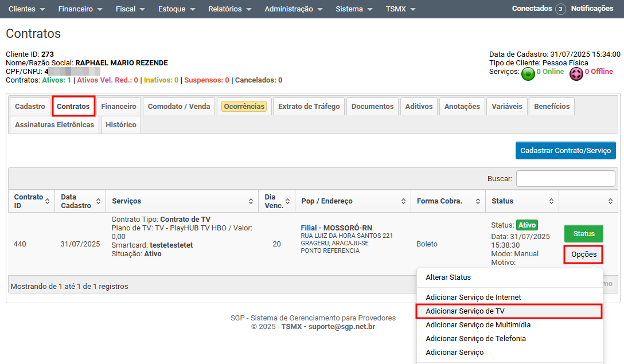Click the red Offline services status icon
The width and height of the screenshot is (624, 364).
pyautogui.click(x=576, y=73)
